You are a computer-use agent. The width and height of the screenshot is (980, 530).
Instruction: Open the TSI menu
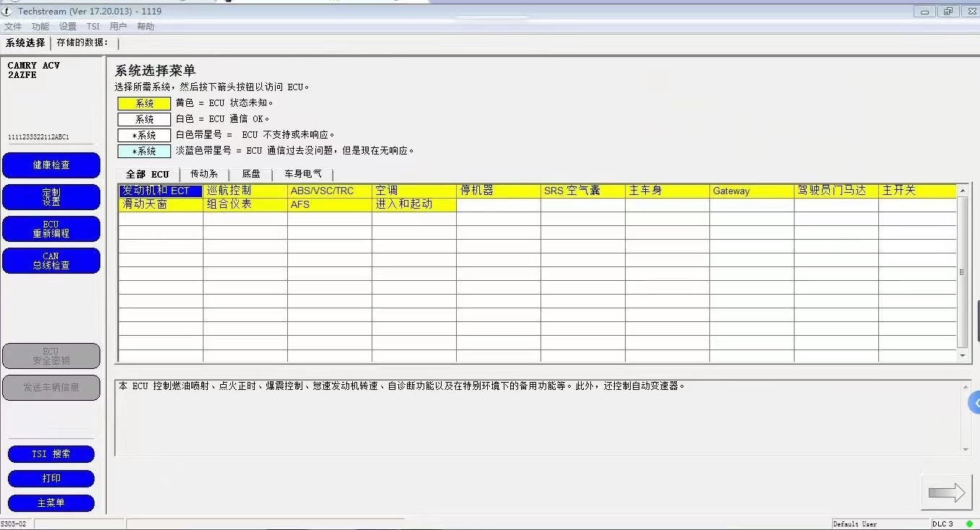coord(92,26)
